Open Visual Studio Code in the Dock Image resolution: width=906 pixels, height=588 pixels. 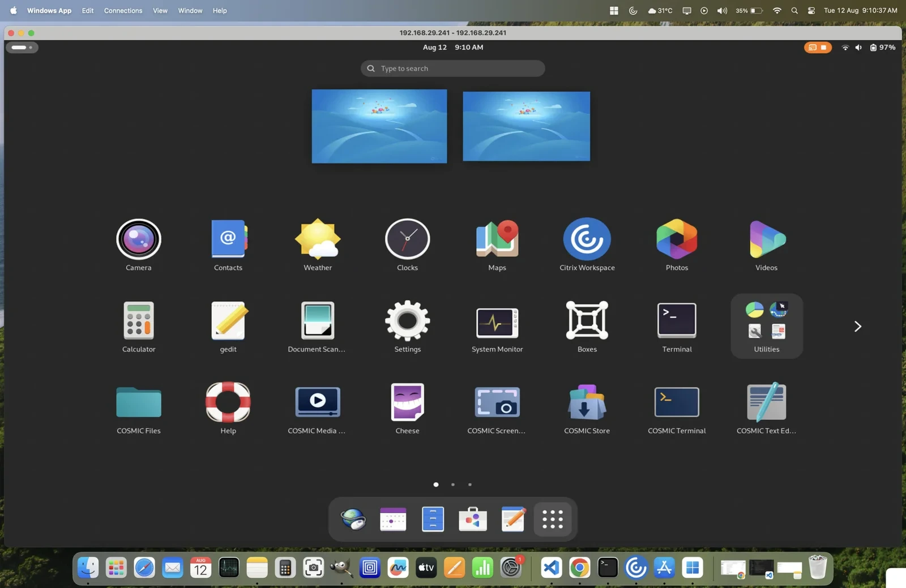pyautogui.click(x=551, y=568)
